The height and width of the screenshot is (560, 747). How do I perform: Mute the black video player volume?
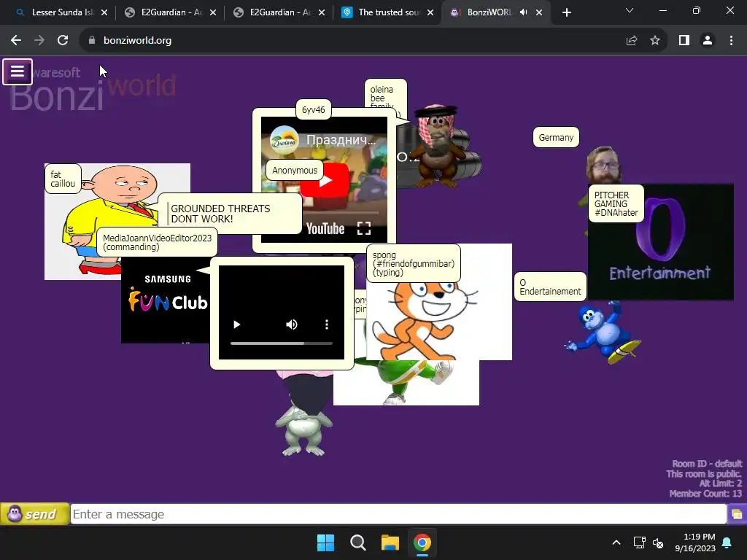(x=292, y=324)
